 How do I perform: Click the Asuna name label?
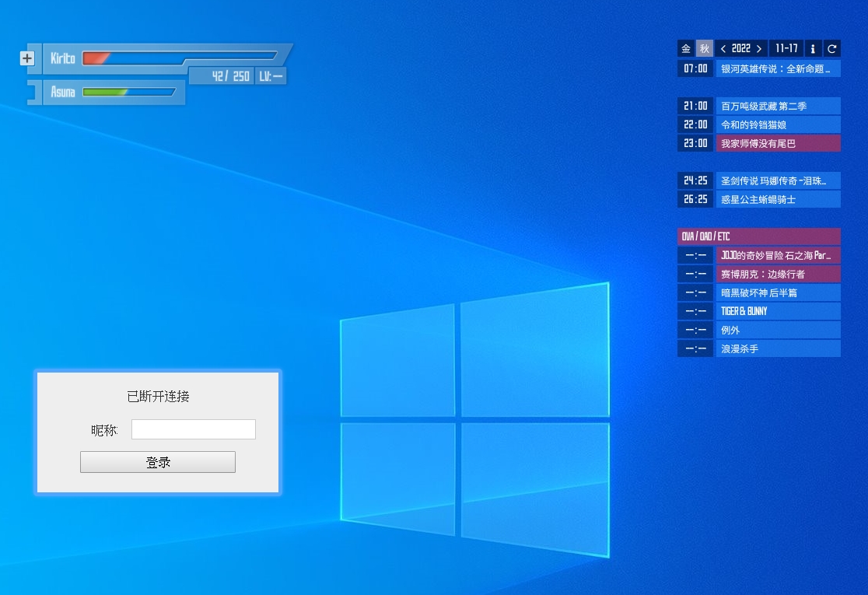pyautogui.click(x=62, y=92)
